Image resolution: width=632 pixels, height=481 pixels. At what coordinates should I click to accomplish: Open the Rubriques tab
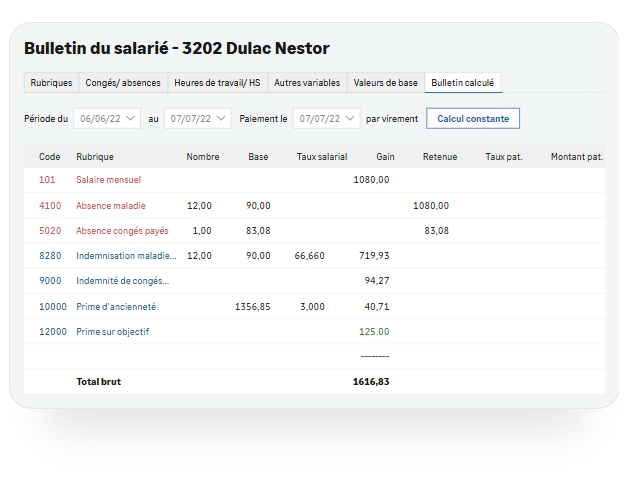pos(51,83)
